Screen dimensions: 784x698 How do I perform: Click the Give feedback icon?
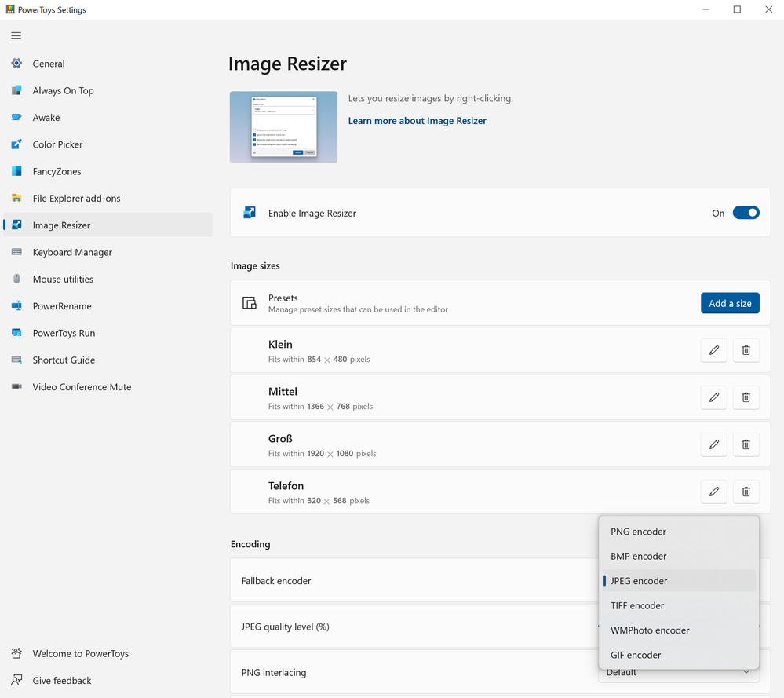(15, 680)
